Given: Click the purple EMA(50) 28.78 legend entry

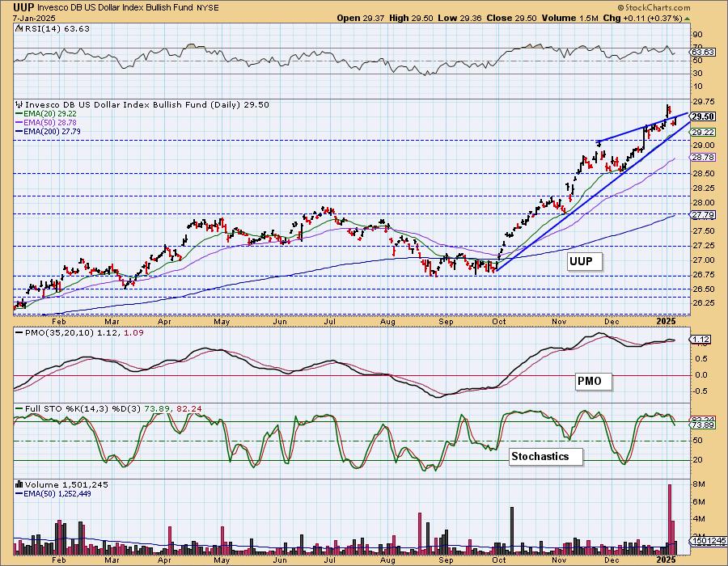Looking at the screenshot, I should (x=46, y=122).
